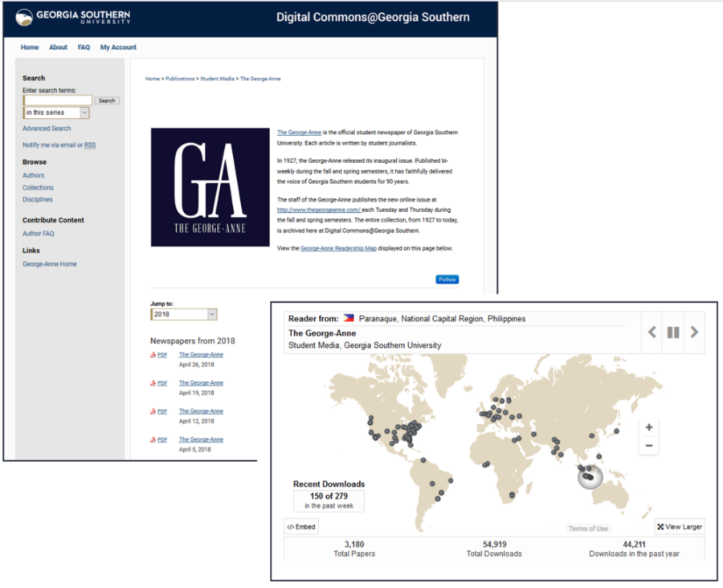723x588 pixels.
Task: Zoom in on the readership map
Action: point(649,427)
